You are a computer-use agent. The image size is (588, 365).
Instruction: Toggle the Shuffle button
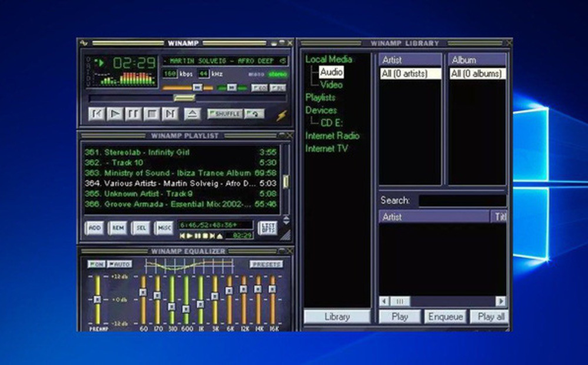225,113
